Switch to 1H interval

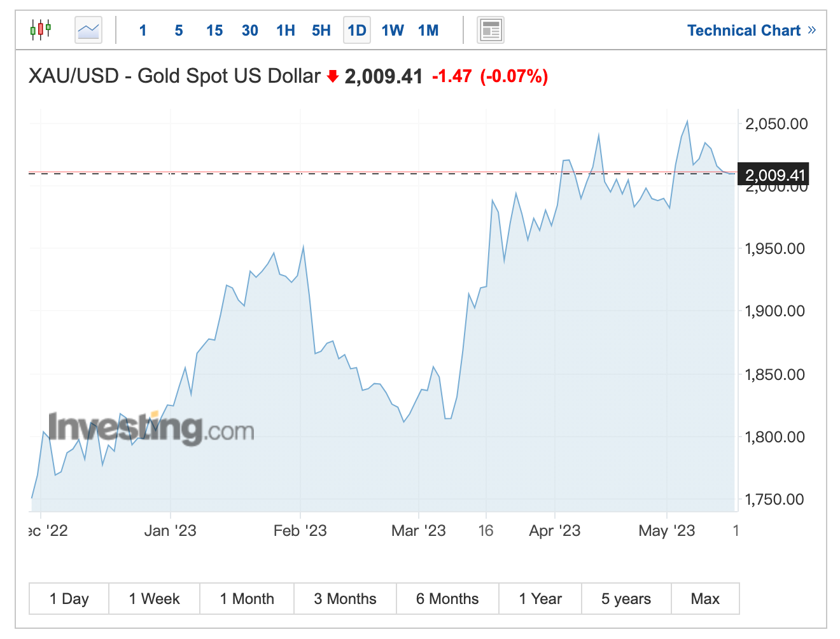point(286,31)
